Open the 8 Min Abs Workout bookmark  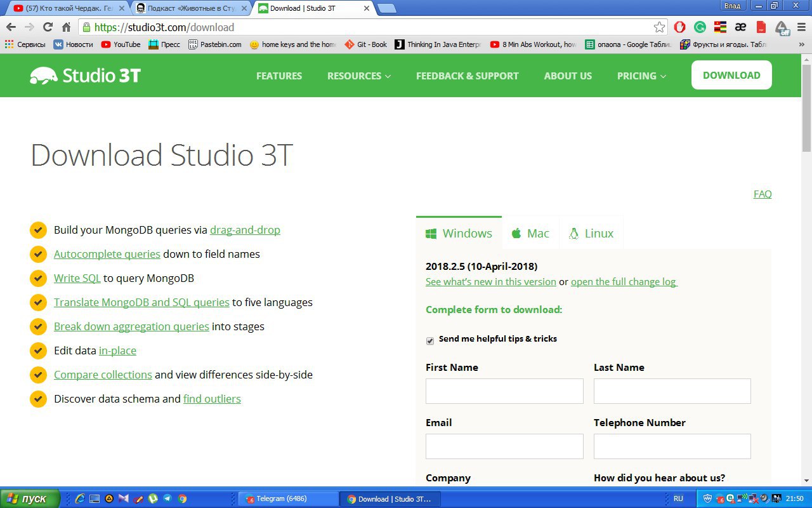point(534,44)
